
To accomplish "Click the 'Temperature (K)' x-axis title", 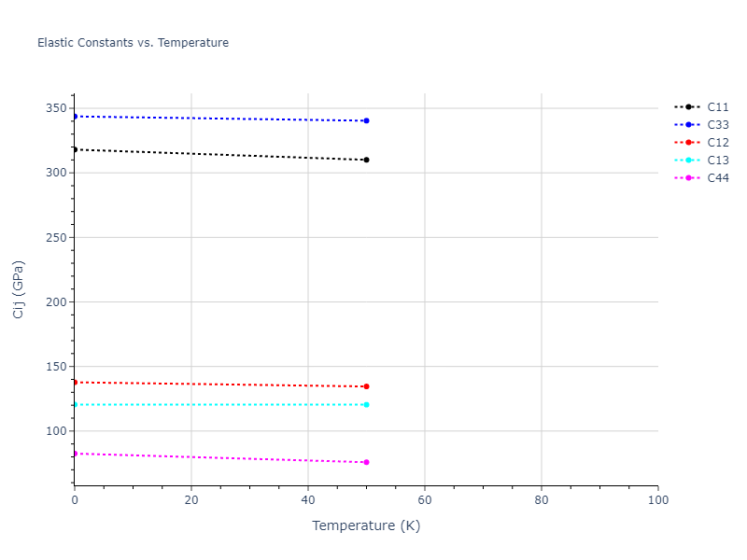I will coord(366,525).
